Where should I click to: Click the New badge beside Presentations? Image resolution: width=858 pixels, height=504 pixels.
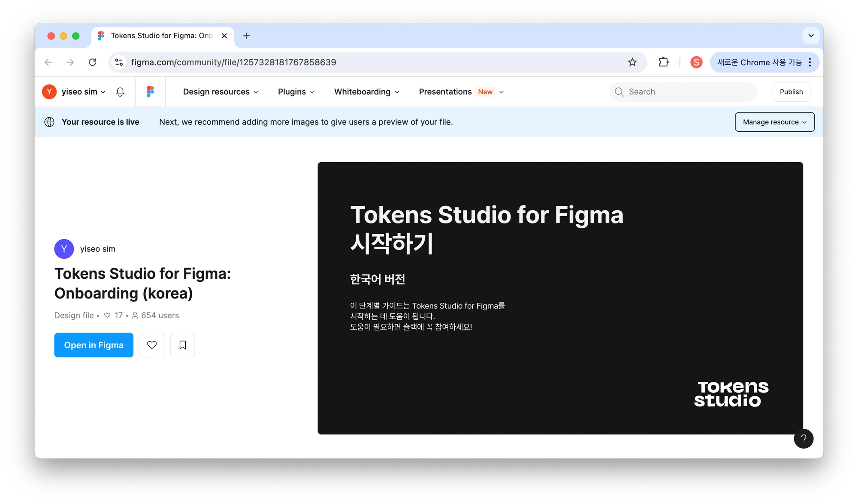click(485, 92)
